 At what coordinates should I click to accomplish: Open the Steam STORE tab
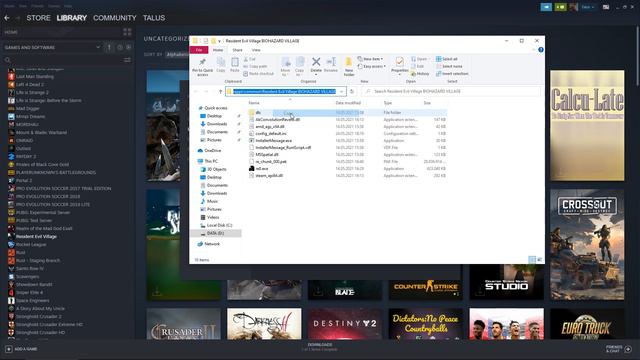tap(38, 18)
